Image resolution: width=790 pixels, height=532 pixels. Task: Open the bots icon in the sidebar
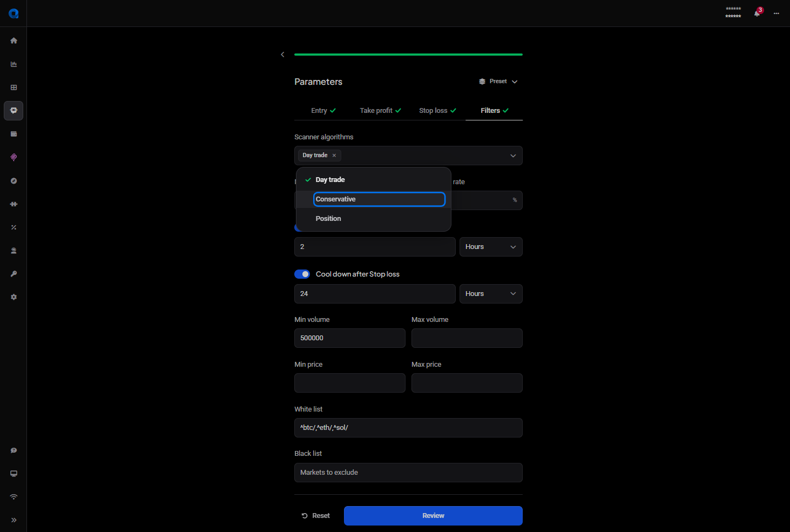[x=13, y=111]
